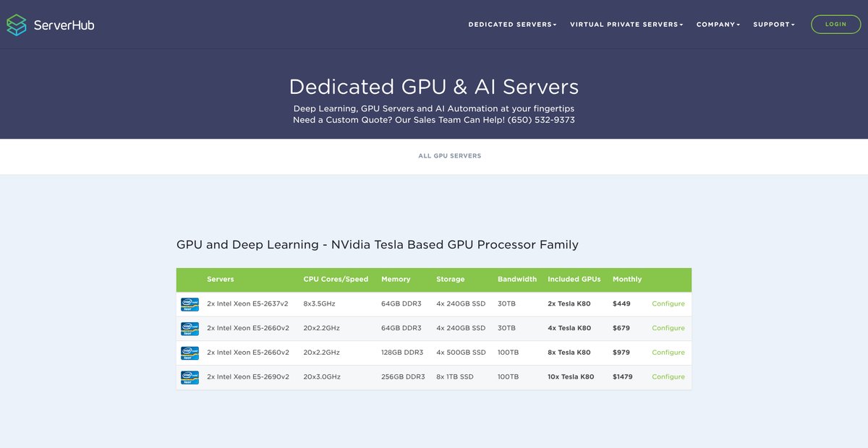Viewport: 868px width, 448px height.
Task: Click the 4x Tesla K80 cell
Action: [x=569, y=328]
